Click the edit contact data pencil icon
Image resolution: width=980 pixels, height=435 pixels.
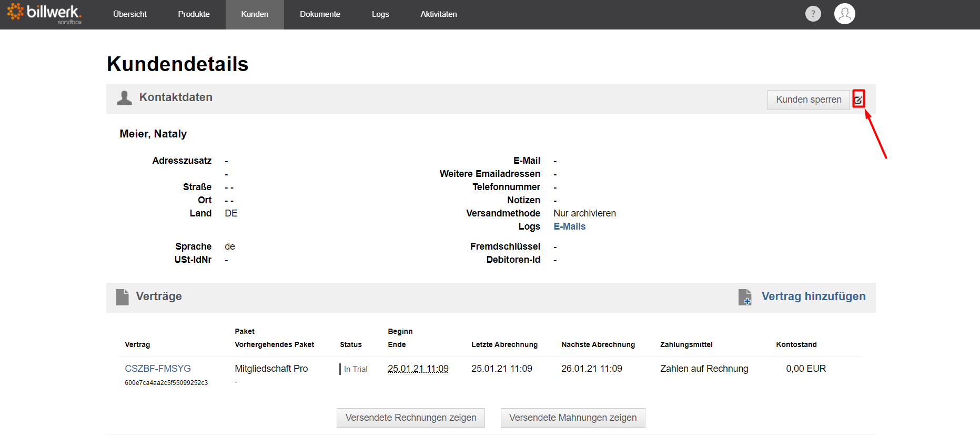[x=858, y=99]
